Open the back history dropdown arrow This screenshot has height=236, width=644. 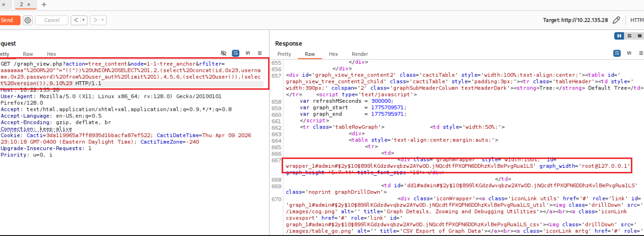pos(84,20)
